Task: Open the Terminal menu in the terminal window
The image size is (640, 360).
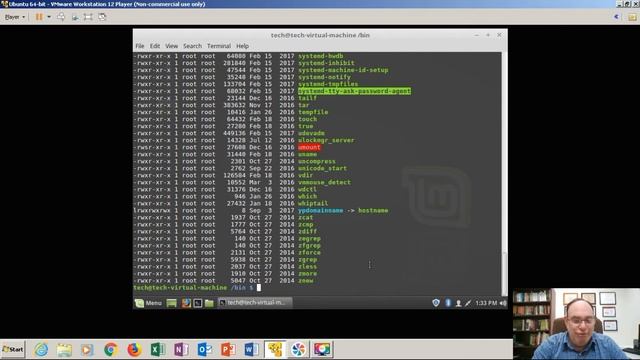Action: click(x=219, y=46)
